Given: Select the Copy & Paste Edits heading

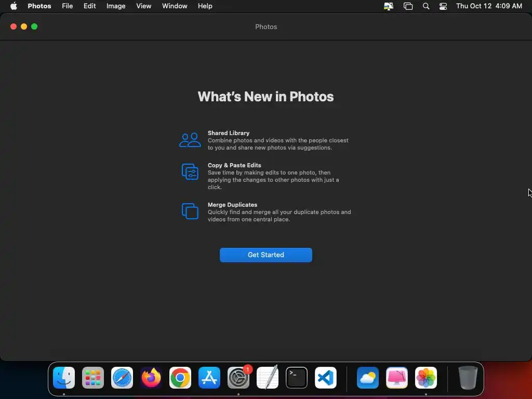Looking at the screenshot, I should pos(234,165).
